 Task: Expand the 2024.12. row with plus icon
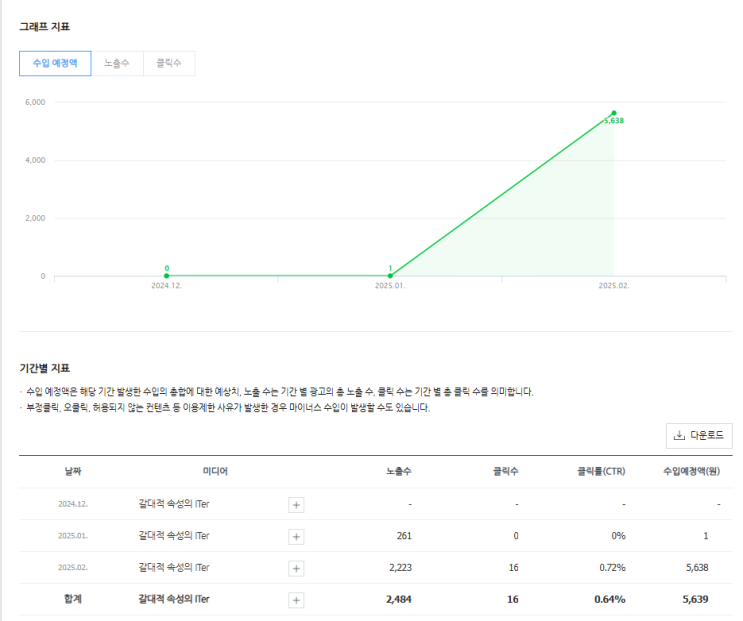(296, 504)
